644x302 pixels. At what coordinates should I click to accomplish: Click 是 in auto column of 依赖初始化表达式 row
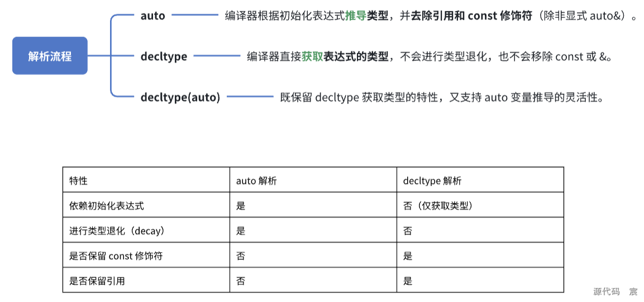[241, 206]
